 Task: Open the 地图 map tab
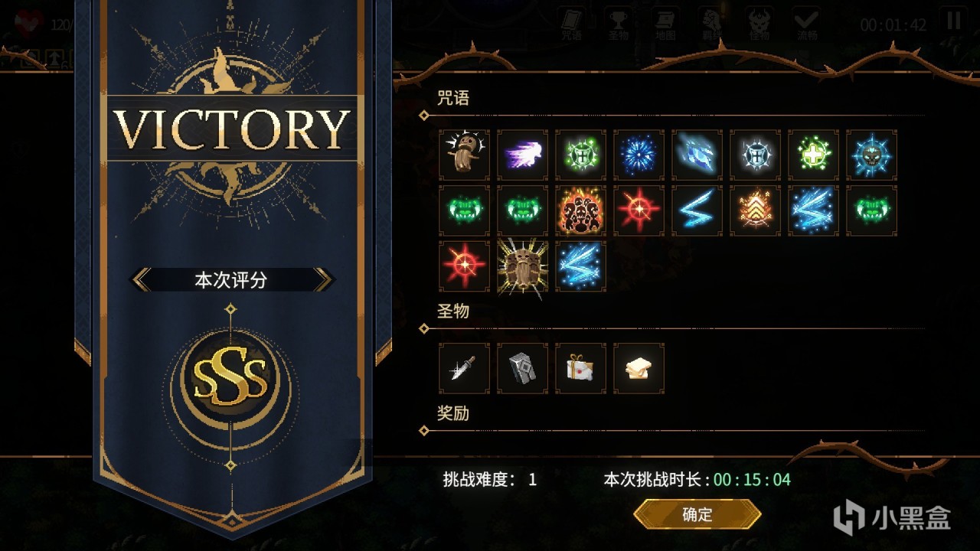666,24
